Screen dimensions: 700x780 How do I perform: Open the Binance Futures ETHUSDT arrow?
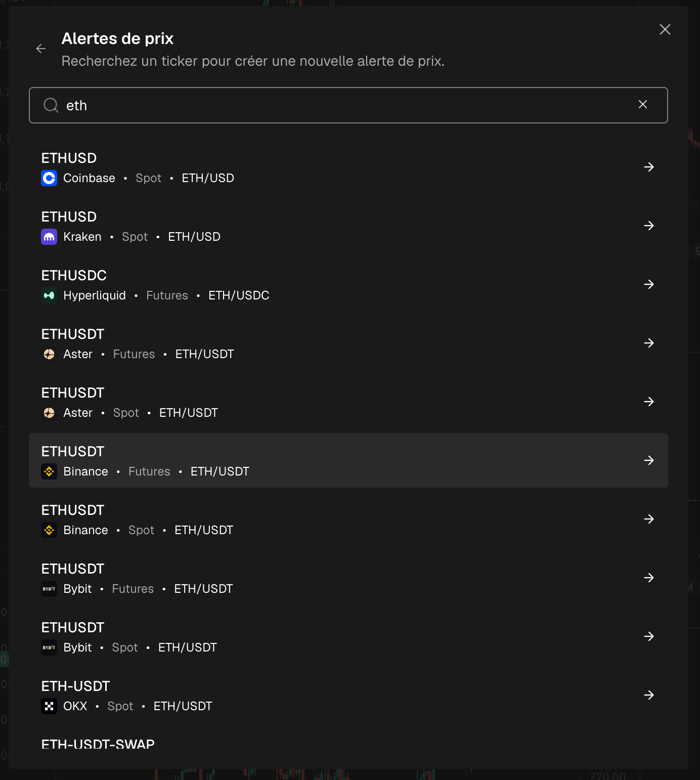pyautogui.click(x=649, y=460)
